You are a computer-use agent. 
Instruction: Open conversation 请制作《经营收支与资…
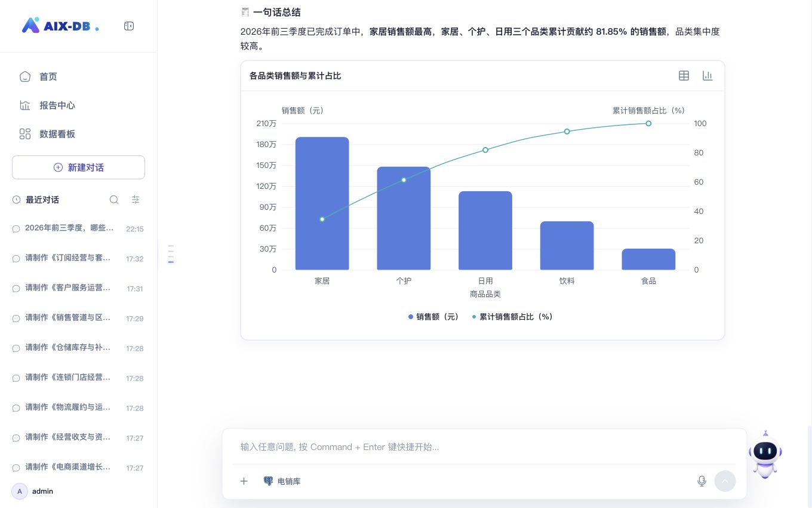78,437
